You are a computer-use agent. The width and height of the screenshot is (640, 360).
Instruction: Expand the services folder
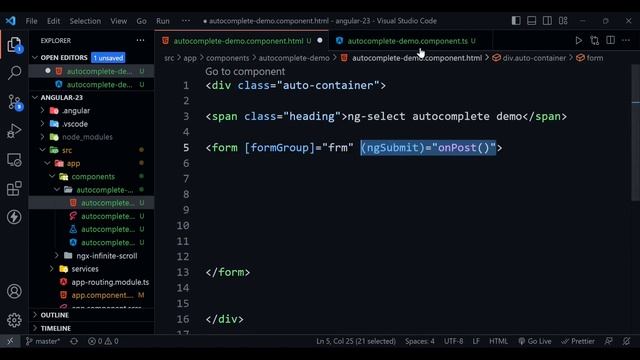click(52, 269)
